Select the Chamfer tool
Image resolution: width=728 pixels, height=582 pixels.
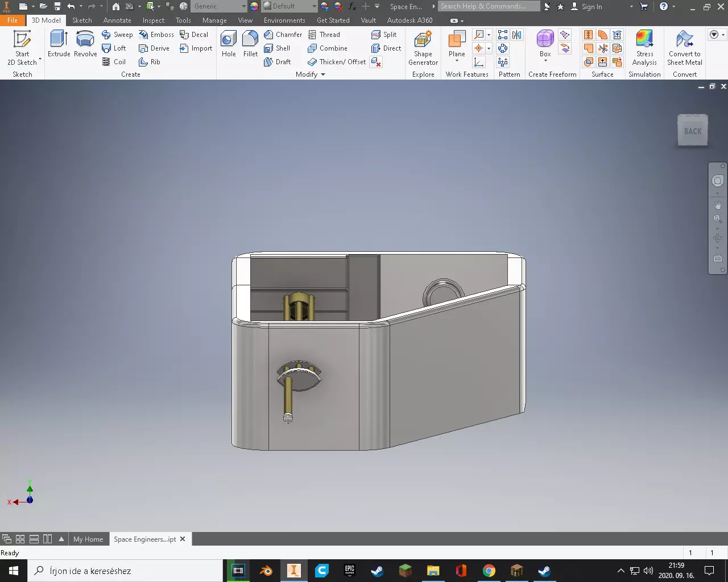(283, 35)
